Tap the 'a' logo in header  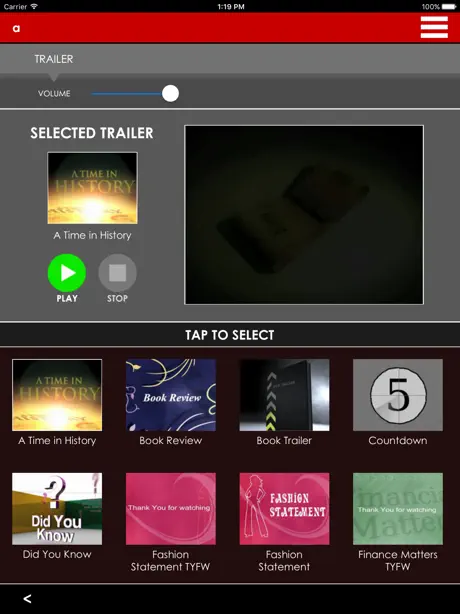[16, 28]
